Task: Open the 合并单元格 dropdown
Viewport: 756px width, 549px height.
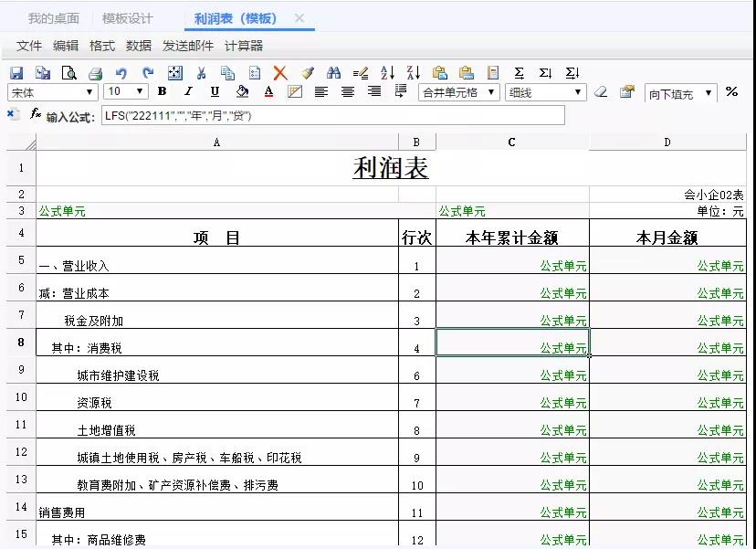Action: tap(492, 92)
